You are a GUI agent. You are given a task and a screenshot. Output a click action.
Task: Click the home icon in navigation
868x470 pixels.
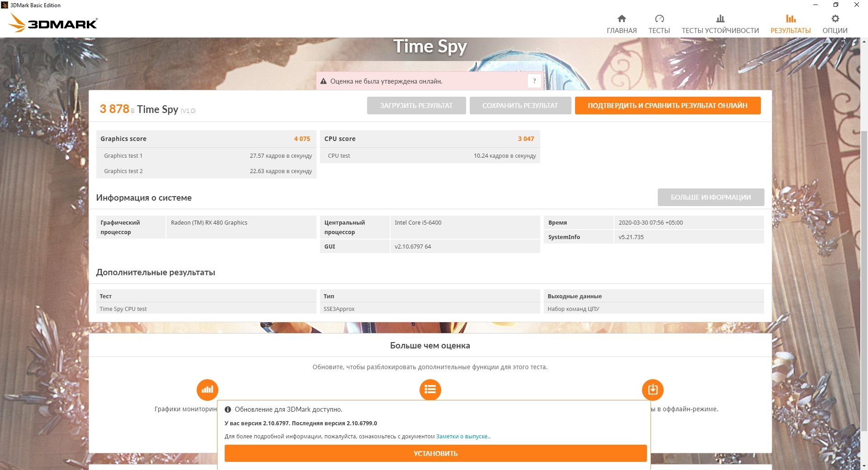tap(622, 19)
